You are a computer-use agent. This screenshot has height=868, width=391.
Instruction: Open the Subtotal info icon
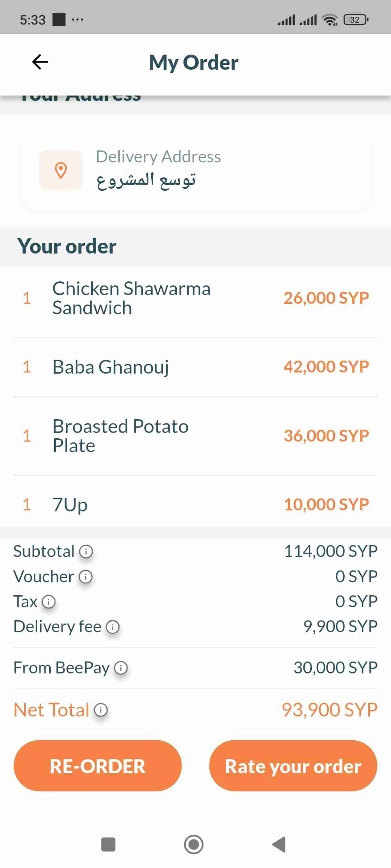(x=86, y=552)
